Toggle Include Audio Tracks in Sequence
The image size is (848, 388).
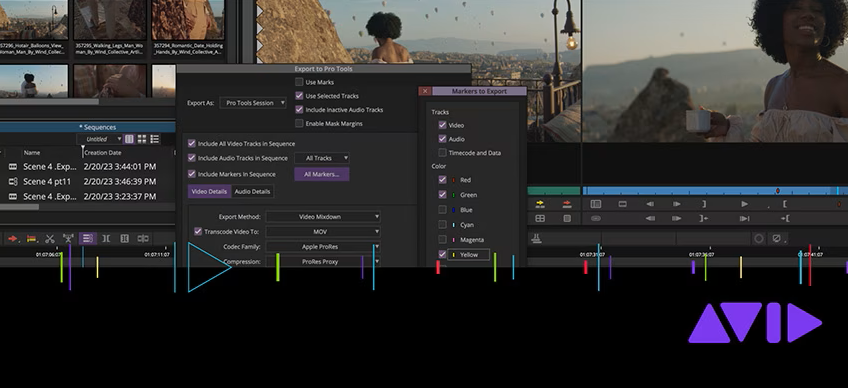(x=191, y=158)
